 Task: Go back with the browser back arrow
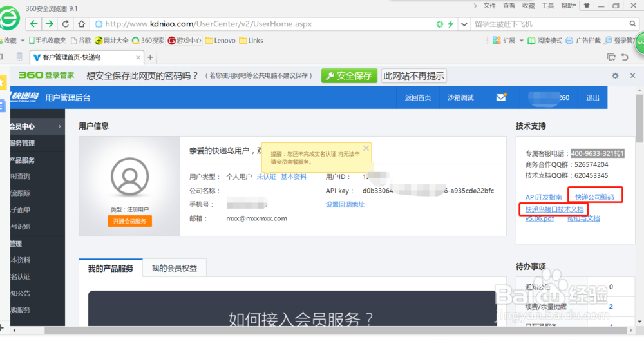click(33, 24)
